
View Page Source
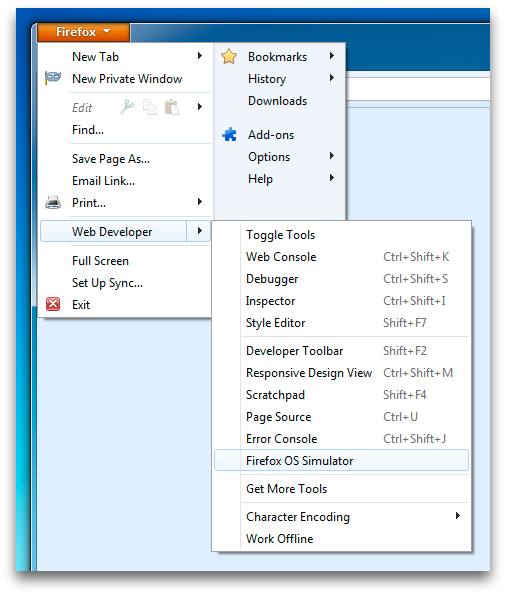[x=341, y=417]
